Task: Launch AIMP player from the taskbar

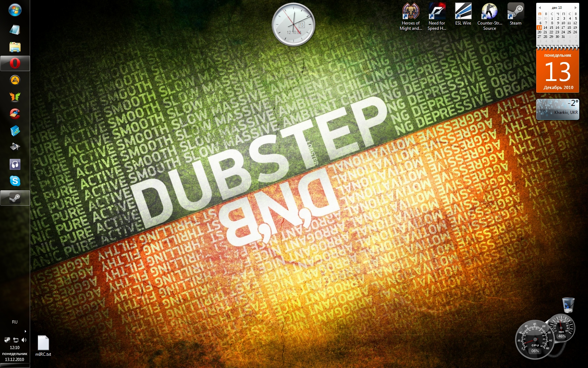Action: [15, 80]
